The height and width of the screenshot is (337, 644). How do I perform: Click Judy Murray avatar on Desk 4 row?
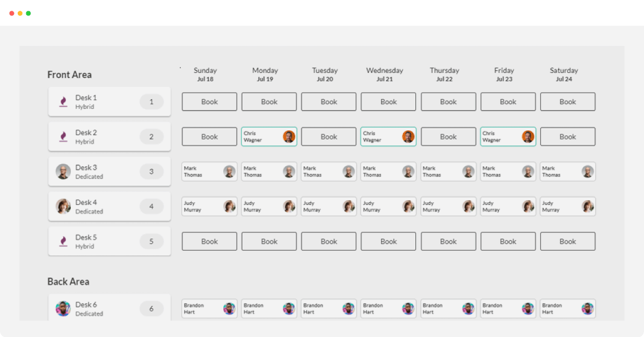pos(63,207)
